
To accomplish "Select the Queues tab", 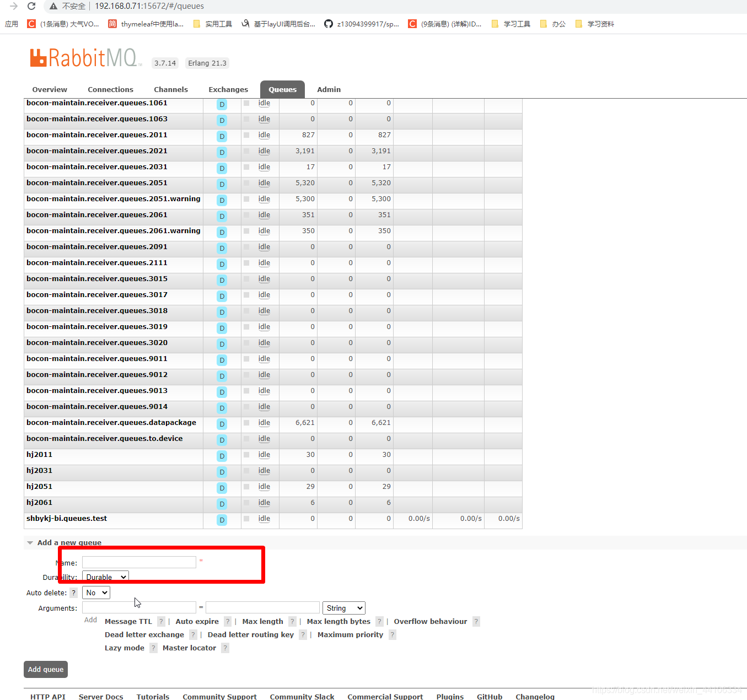I will 282,90.
